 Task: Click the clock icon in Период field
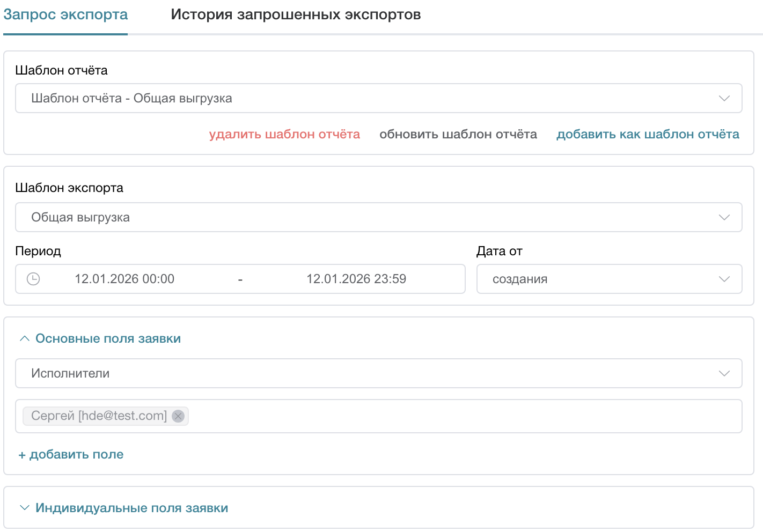(33, 279)
